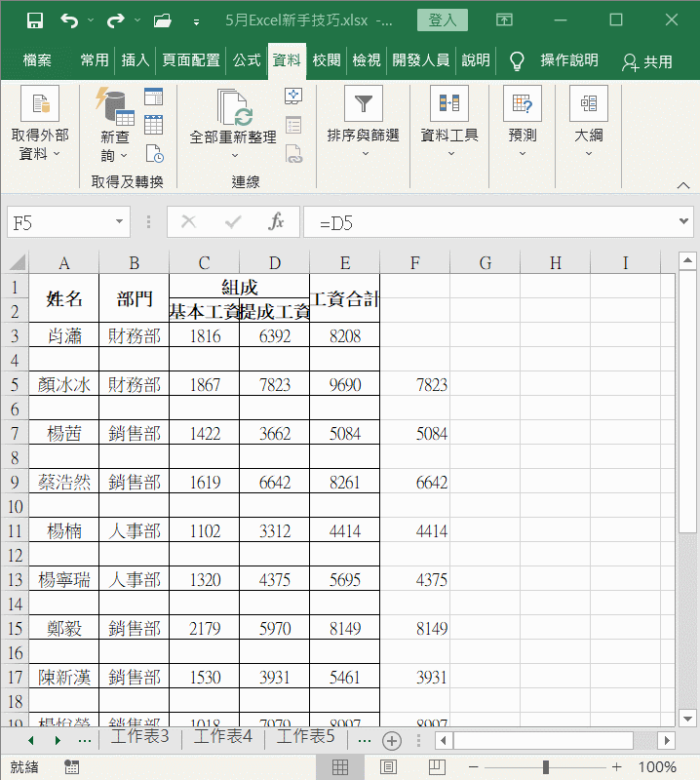Open the Forecast group icon
The height and width of the screenshot is (780, 700).
pos(523,103)
